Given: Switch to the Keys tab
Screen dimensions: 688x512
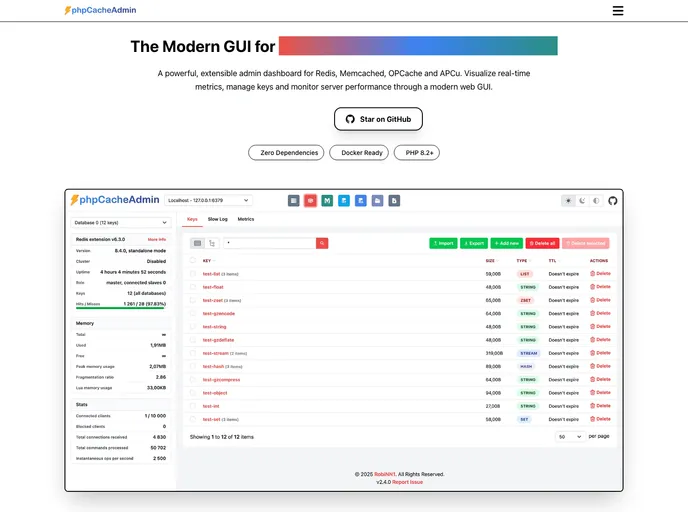Looking at the screenshot, I should click(192, 219).
